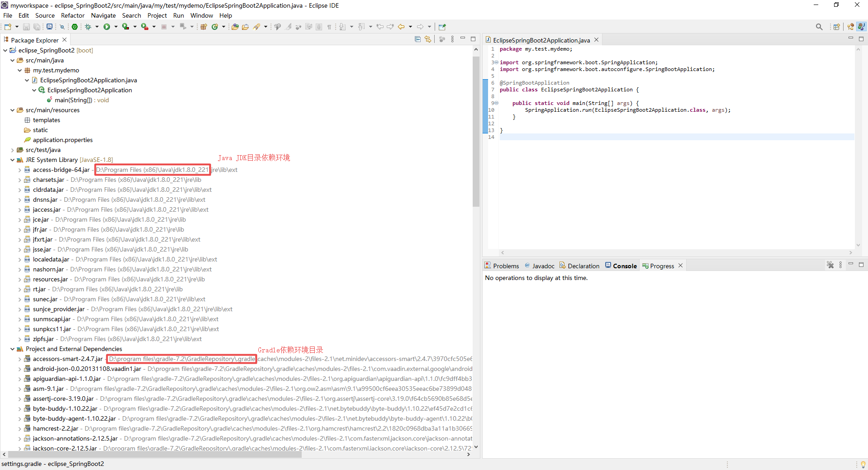
Task: Collapse Project and External Dependencies node
Action: click(x=12, y=349)
